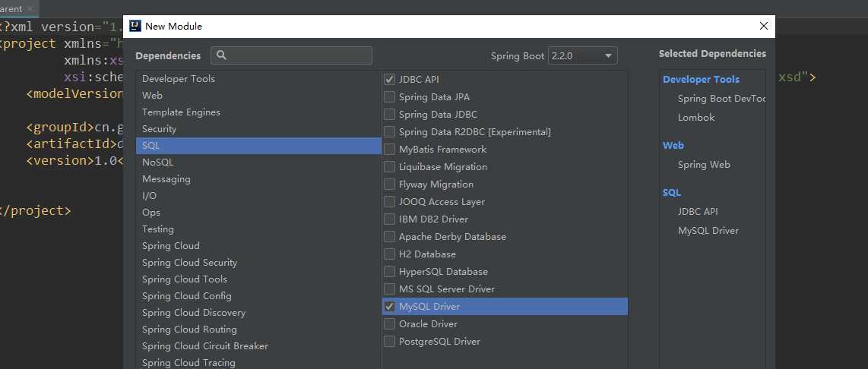This screenshot has width=868, height=369.
Task: Click the IntelliJ icon in New Module title bar
Action: [135, 26]
